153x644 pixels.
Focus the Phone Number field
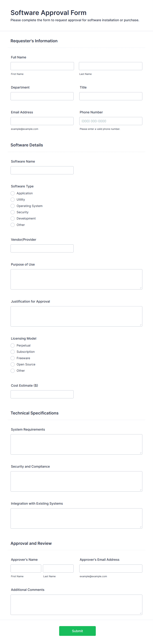click(110, 121)
